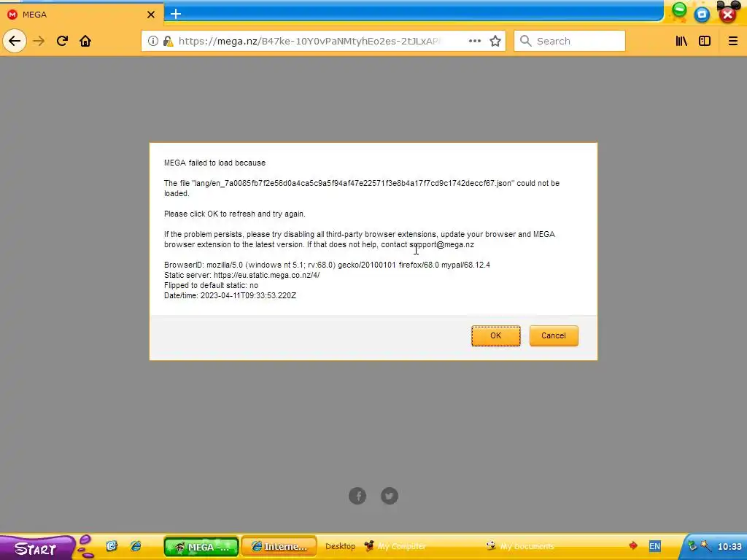The width and height of the screenshot is (747, 560).
Task: Focus the Search input field
Action: click(x=569, y=41)
